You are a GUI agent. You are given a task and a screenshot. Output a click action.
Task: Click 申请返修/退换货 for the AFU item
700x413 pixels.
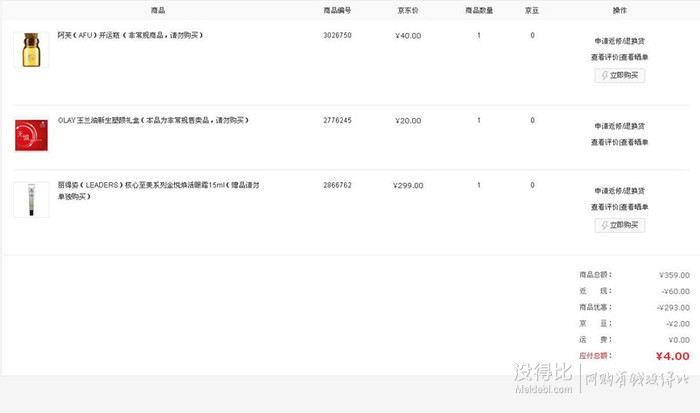coord(619,41)
